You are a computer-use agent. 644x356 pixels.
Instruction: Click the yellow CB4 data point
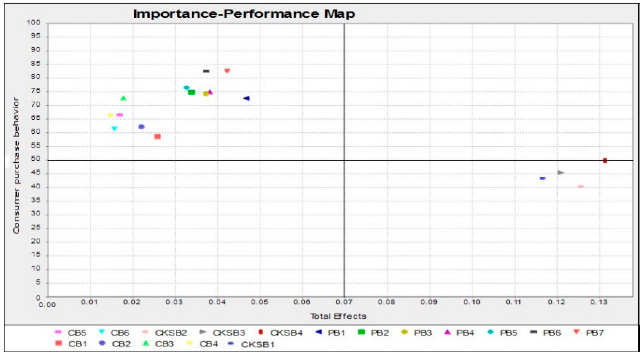(110, 115)
